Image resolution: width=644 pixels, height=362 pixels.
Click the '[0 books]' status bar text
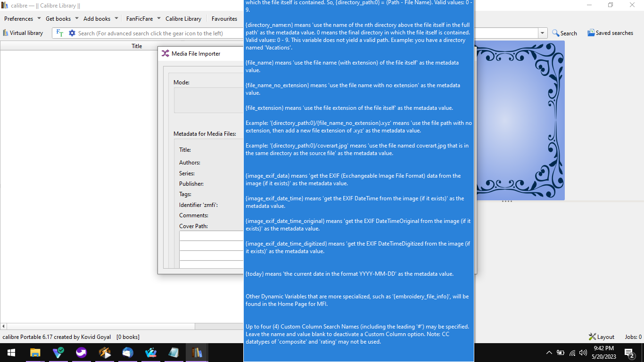tap(128, 337)
